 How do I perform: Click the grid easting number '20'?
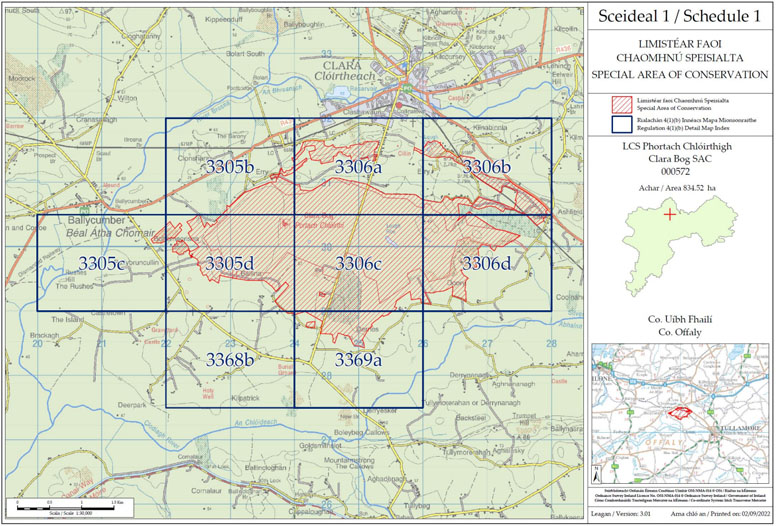pos(37,344)
